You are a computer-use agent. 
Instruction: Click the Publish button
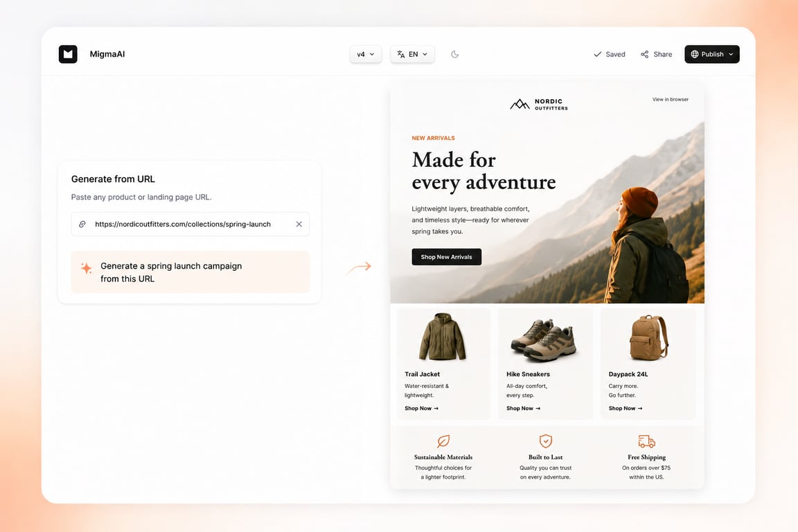pos(711,54)
